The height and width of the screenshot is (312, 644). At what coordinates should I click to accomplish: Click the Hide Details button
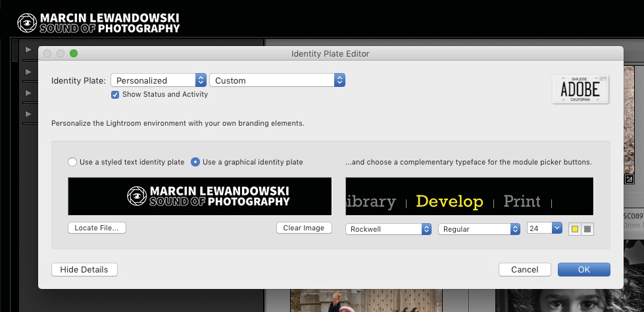coord(84,270)
